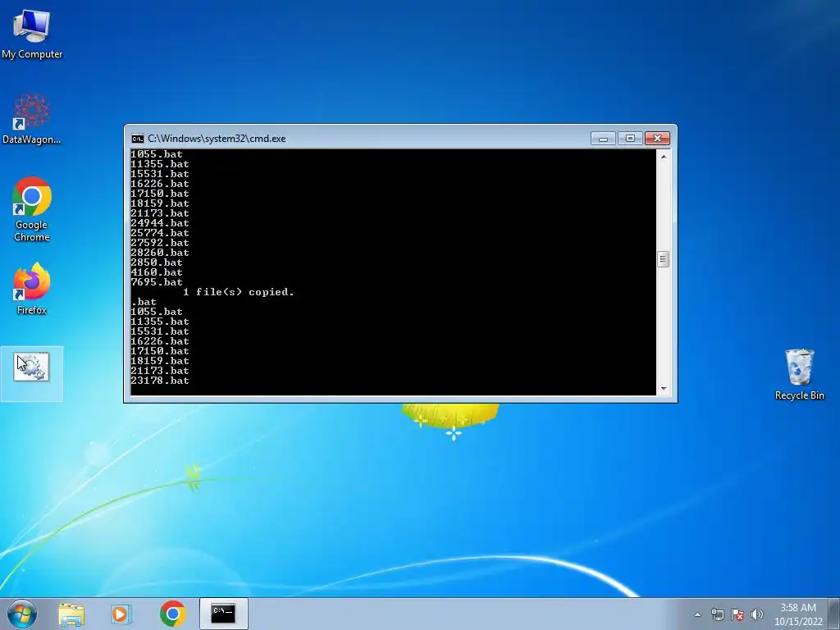Click the '24944.bat' line
The width and height of the screenshot is (840, 630).
point(160,223)
